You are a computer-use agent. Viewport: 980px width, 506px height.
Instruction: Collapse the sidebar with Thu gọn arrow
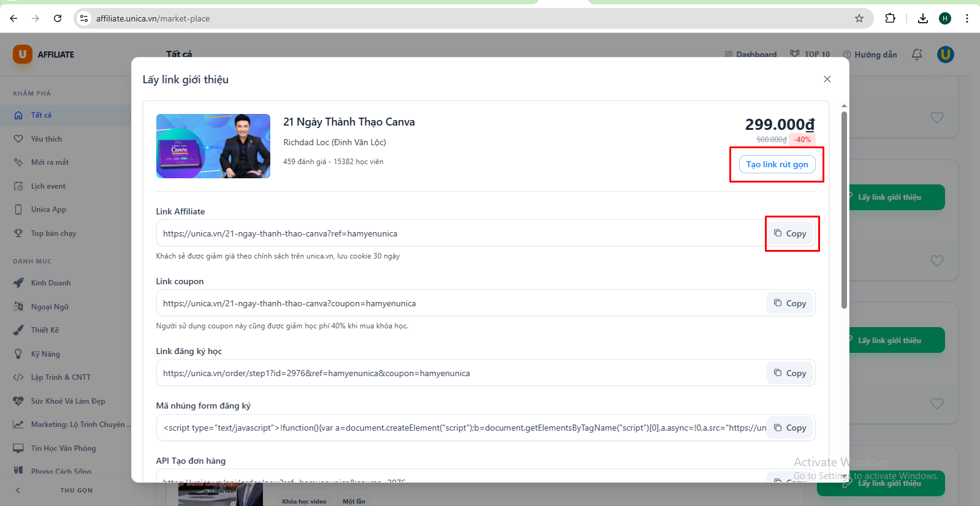[x=18, y=490]
